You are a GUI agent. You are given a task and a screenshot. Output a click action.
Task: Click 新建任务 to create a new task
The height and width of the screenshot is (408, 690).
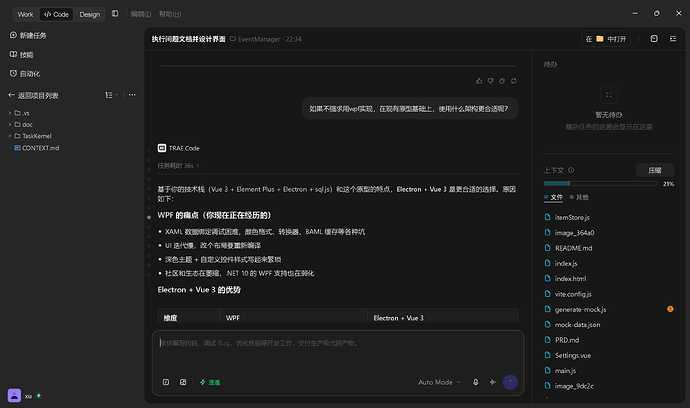coord(28,35)
